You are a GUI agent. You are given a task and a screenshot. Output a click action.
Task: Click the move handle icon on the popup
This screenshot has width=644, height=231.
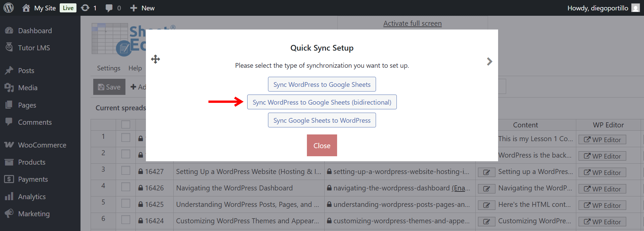click(155, 59)
